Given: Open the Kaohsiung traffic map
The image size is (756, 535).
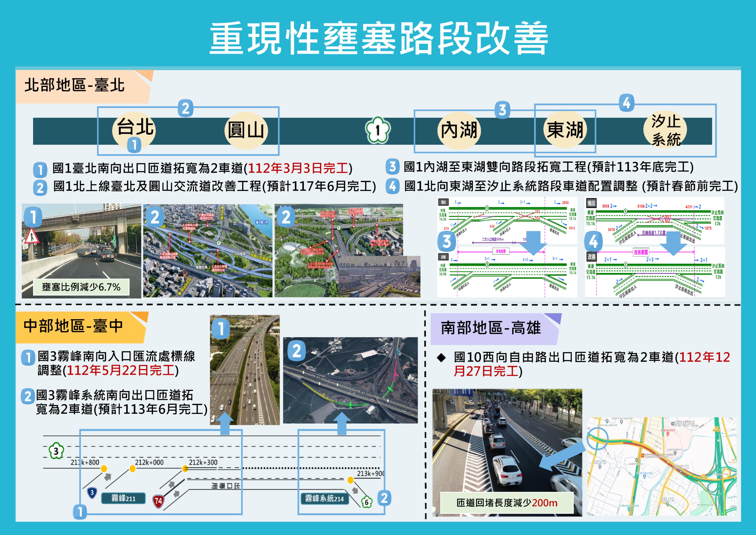Looking at the screenshot, I should [662, 467].
